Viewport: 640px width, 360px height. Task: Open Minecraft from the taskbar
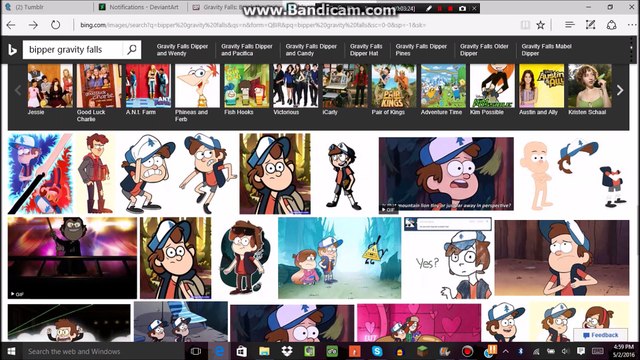click(422, 351)
